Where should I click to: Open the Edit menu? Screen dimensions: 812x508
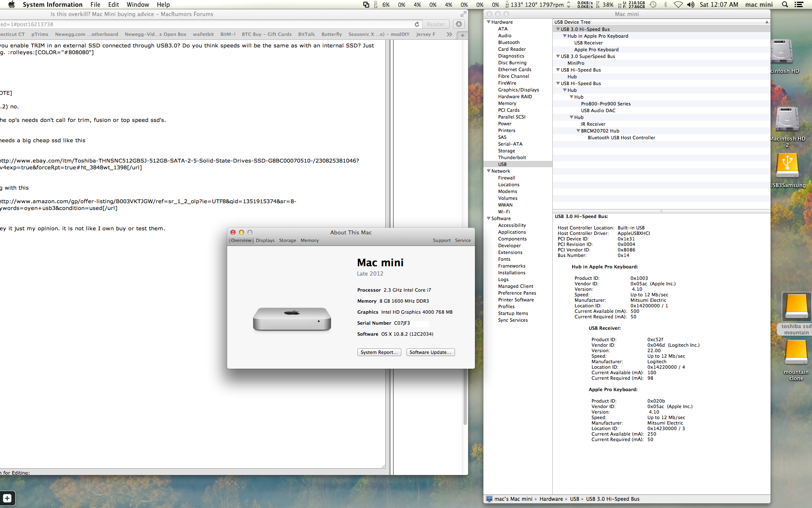coord(113,5)
